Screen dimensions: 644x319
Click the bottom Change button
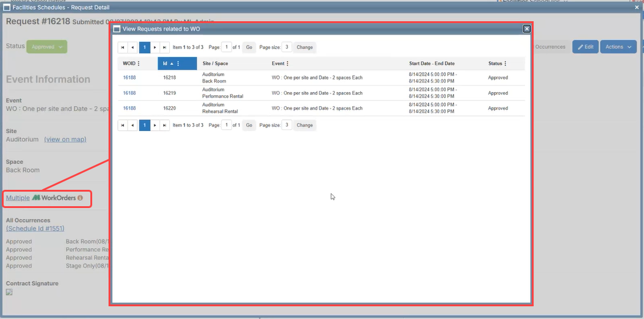pos(304,125)
